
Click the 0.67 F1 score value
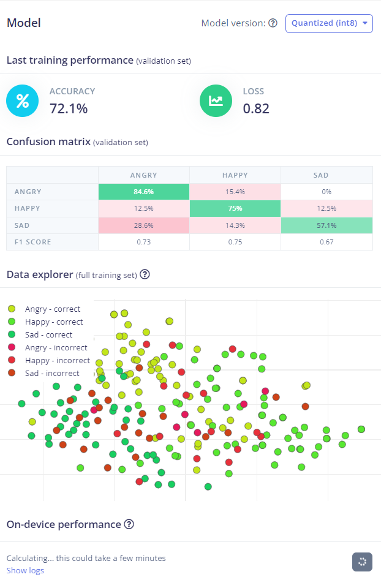pyautogui.click(x=326, y=242)
